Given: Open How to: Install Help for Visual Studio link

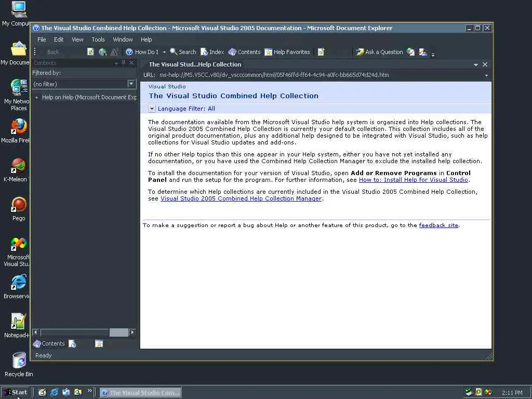Looking at the screenshot, I should (413, 180).
